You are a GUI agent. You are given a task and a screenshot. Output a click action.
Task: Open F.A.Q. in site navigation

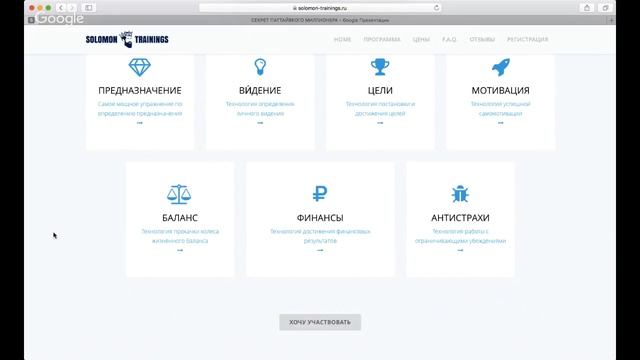(449, 39)
